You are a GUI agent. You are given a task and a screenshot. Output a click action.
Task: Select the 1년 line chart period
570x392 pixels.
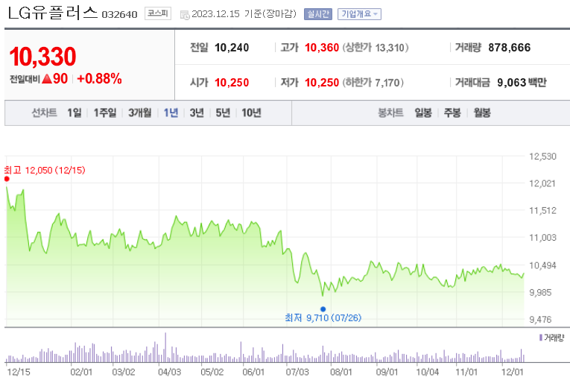(171, 113)
